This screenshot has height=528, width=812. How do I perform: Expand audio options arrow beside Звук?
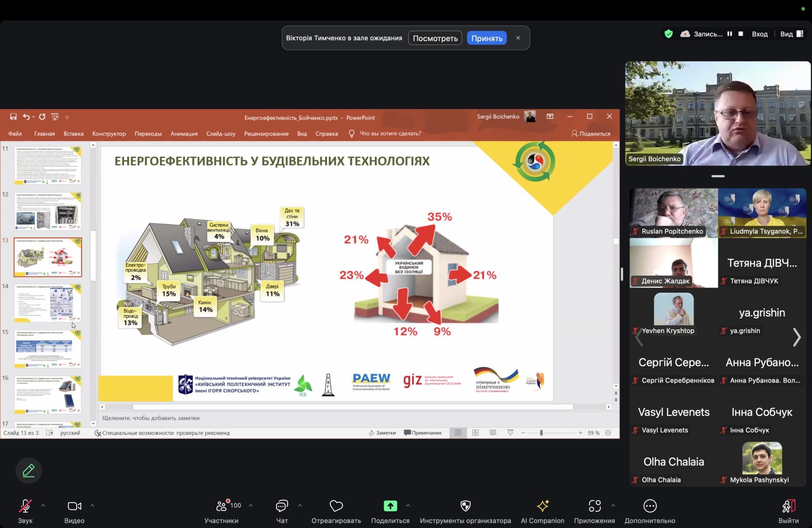tap(43, 506)
